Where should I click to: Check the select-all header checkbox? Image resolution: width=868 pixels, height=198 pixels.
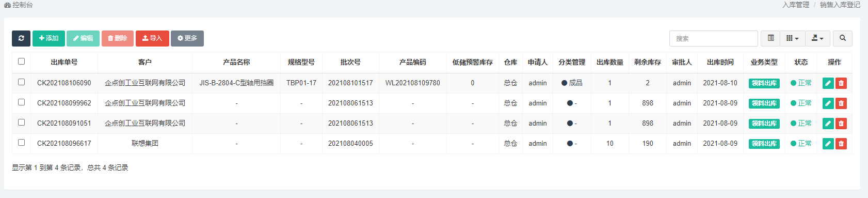tap(21, 62)
